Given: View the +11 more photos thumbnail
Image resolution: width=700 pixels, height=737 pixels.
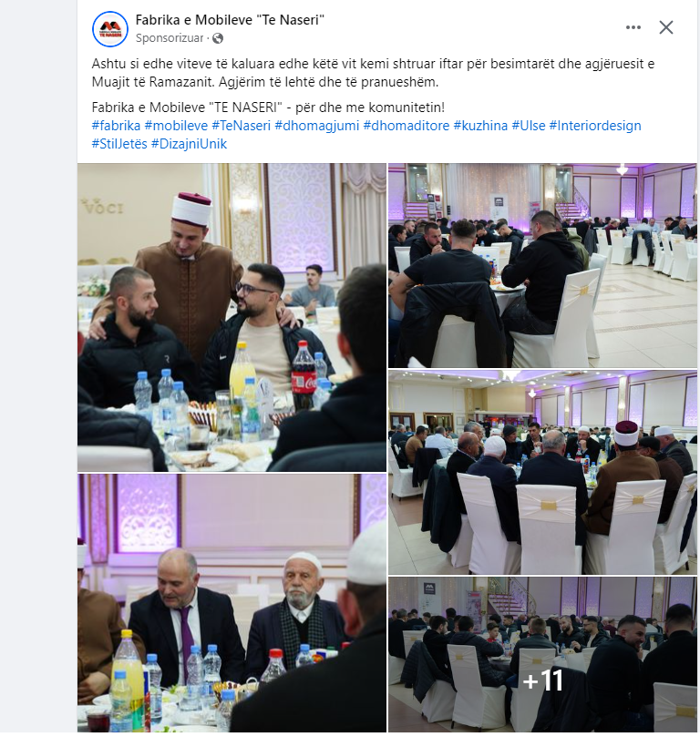Looking at the screenshot, I should 542,654.
